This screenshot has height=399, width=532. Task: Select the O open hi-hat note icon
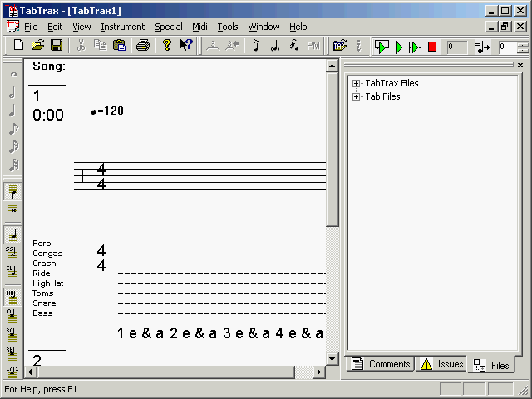(12, 316)
